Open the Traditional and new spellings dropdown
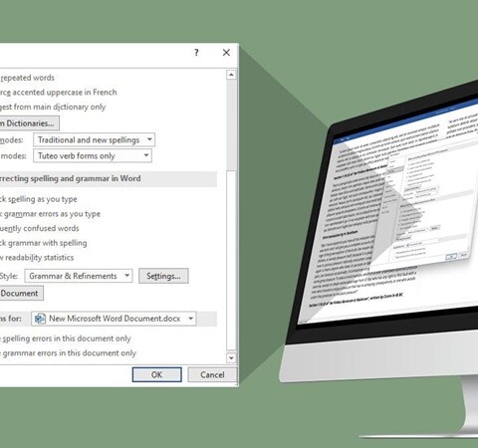Image resolution: width=478 pixels, height=448 pixels. 94,139
